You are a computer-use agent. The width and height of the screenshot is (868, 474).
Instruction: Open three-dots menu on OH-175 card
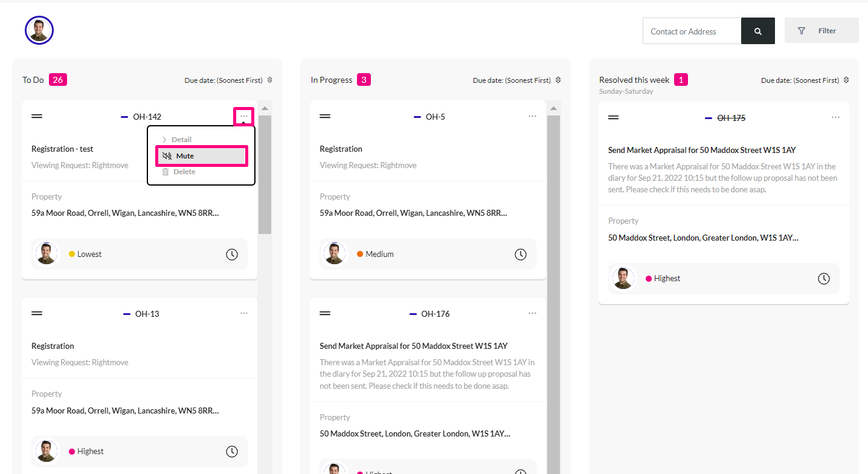click(x=835, y=117)
